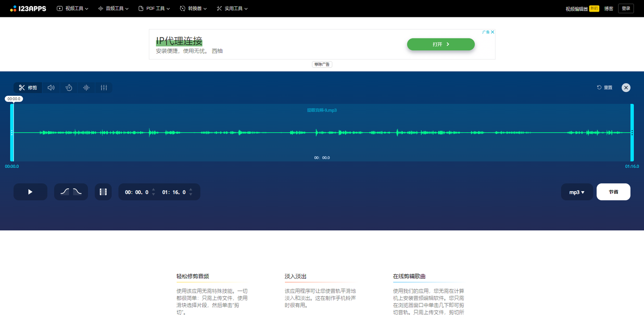Click the end time field 01:16.0
644x315 pixels.
click(x=174, y=192)
